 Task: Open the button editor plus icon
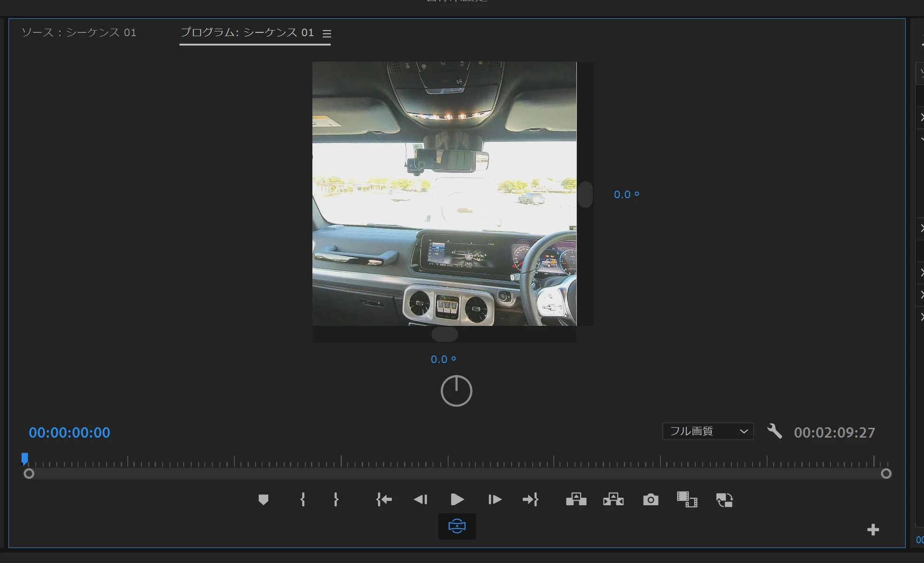873,530
